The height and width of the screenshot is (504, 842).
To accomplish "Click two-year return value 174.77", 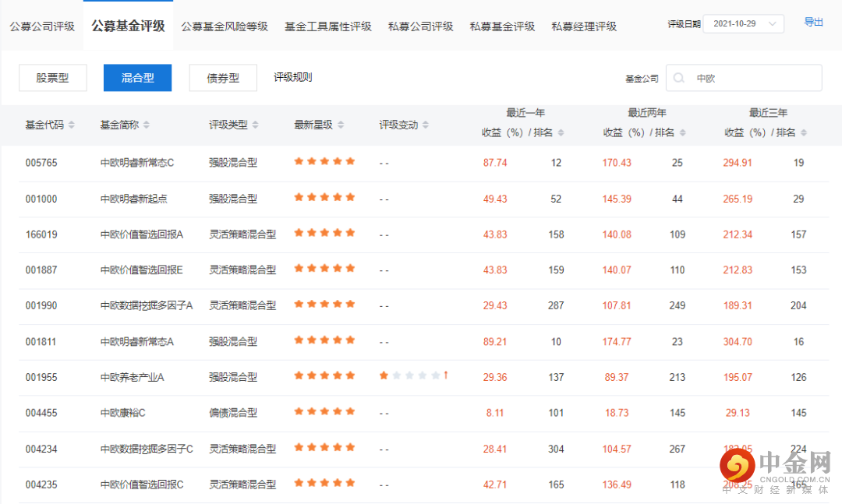I will click(x=617, y=342).
